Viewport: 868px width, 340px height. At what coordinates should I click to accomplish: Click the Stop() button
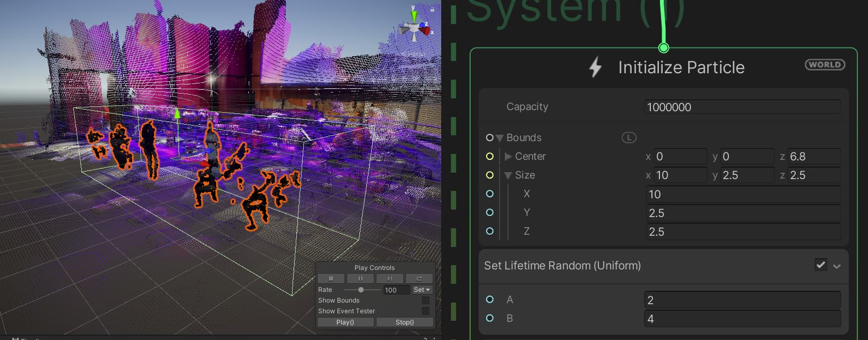coord(404,322)
